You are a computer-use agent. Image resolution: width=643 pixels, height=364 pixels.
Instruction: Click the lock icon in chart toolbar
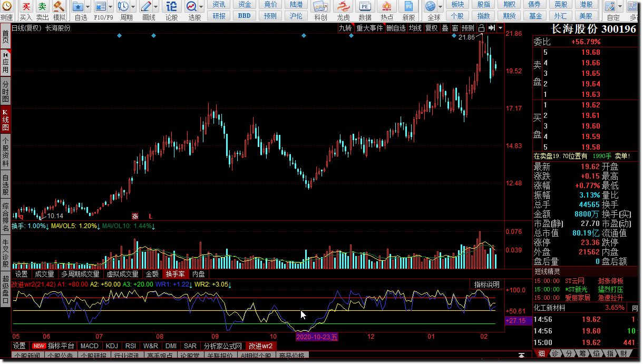click(x=481, y=28)
